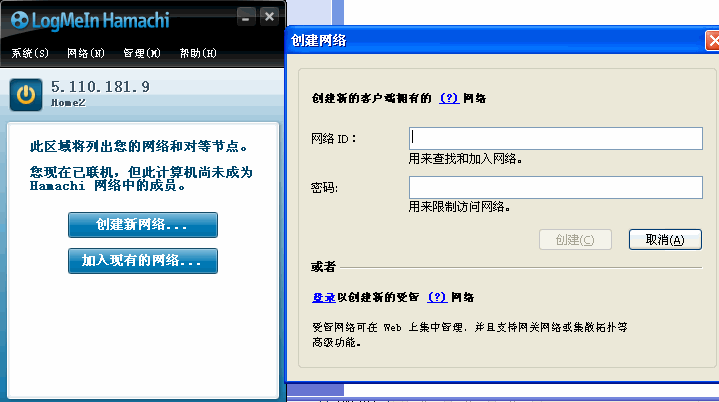This screenshot has height=402, width=719.
Task: Click the IP address 5.110.181.9
Action: point(100,87)
